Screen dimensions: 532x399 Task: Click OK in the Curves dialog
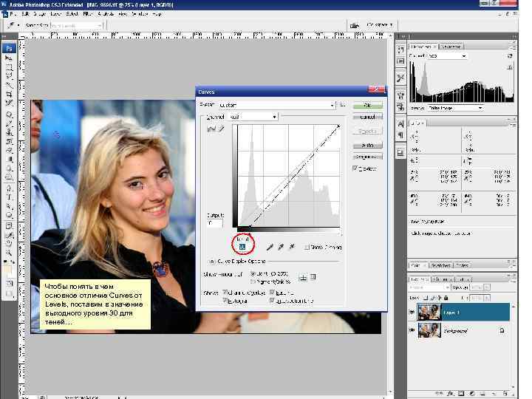(367, 105)
